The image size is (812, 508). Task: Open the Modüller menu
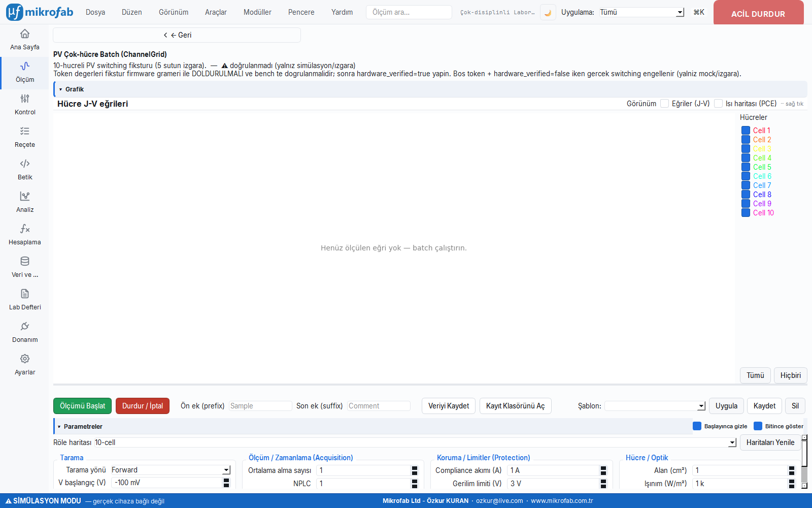coord(257,12)
